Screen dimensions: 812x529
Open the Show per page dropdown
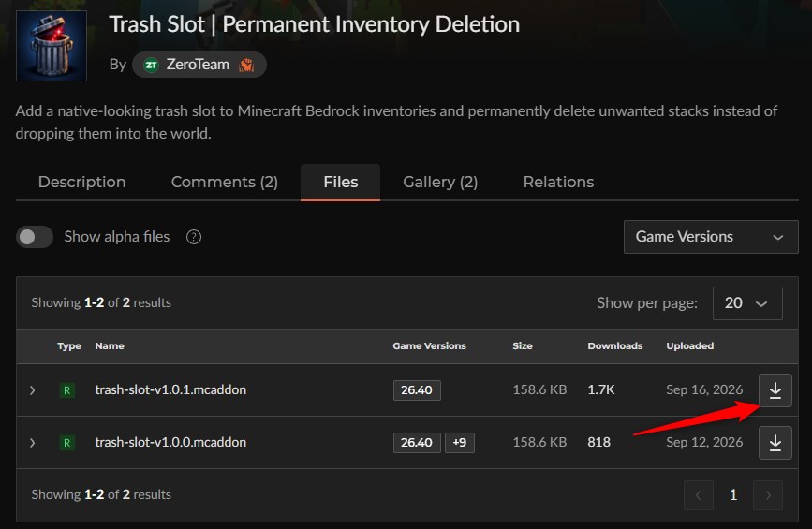pos(747,303)
